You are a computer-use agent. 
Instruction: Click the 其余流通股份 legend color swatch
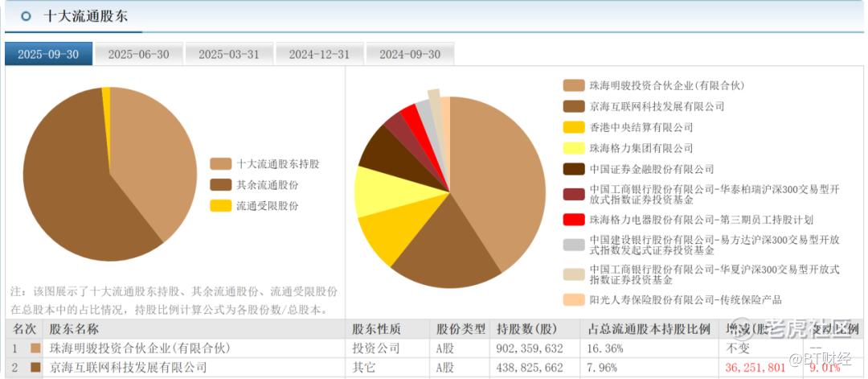(220, 185)
